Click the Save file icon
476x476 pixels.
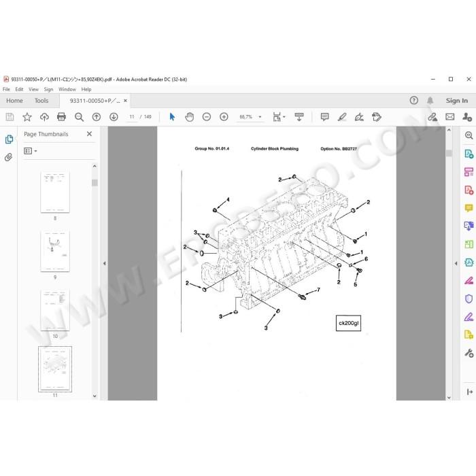(10, 117)
